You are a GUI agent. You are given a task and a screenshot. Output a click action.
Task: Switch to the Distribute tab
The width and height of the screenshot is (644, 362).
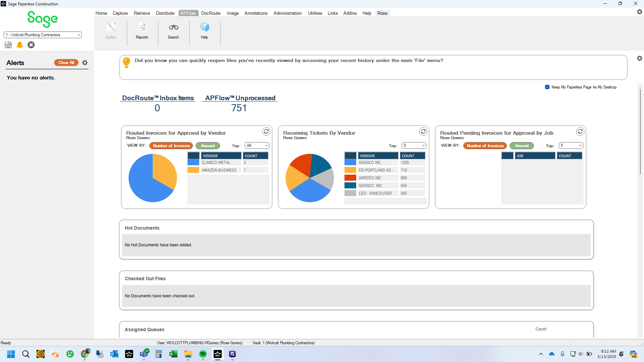[x=165, y=13]
